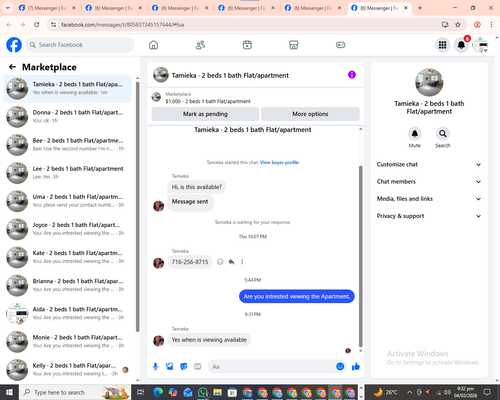
Task: Open Bee conversation in list
Action: [67, 145]
